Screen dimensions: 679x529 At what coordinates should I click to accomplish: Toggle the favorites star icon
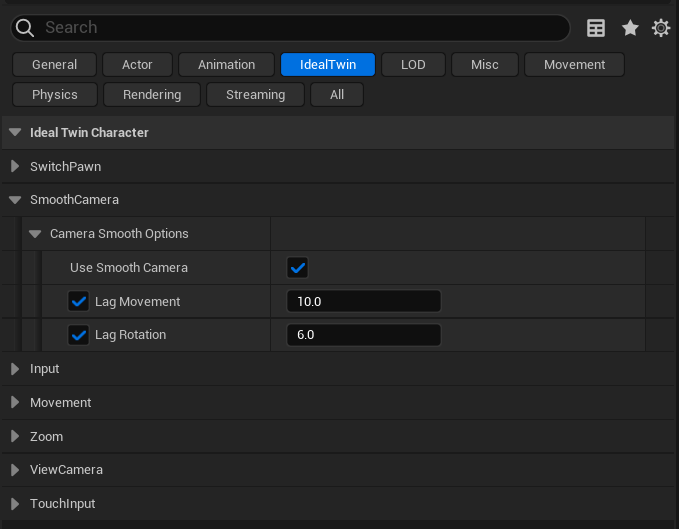pyautogui.click(x=629, y=28)
